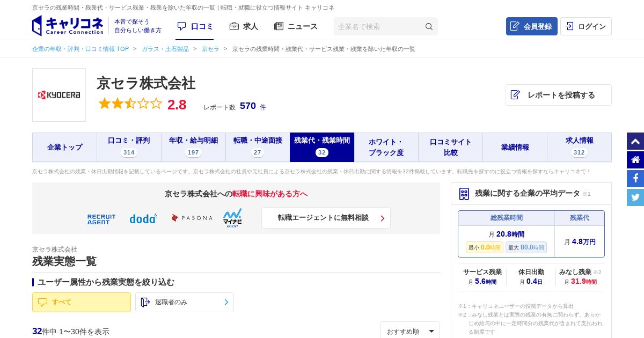Click サービス残業 5.6時間 value
The height and width of the screenshot is (338, 644).
(482, 281)
